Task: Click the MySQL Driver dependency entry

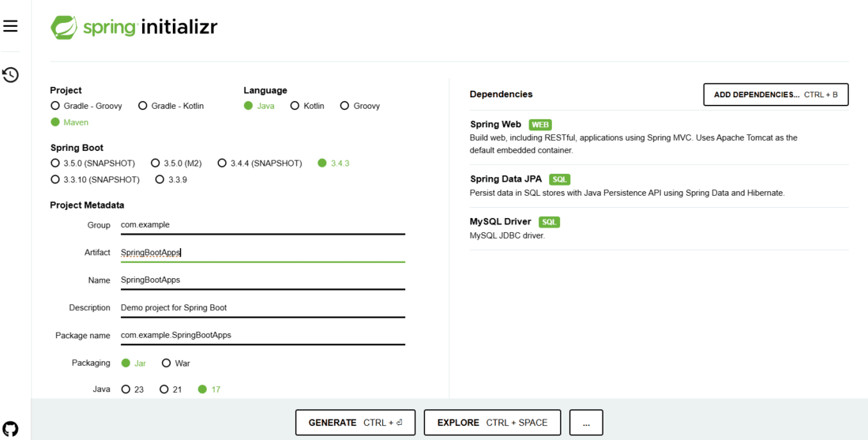Action: click(x=659, y=228)
